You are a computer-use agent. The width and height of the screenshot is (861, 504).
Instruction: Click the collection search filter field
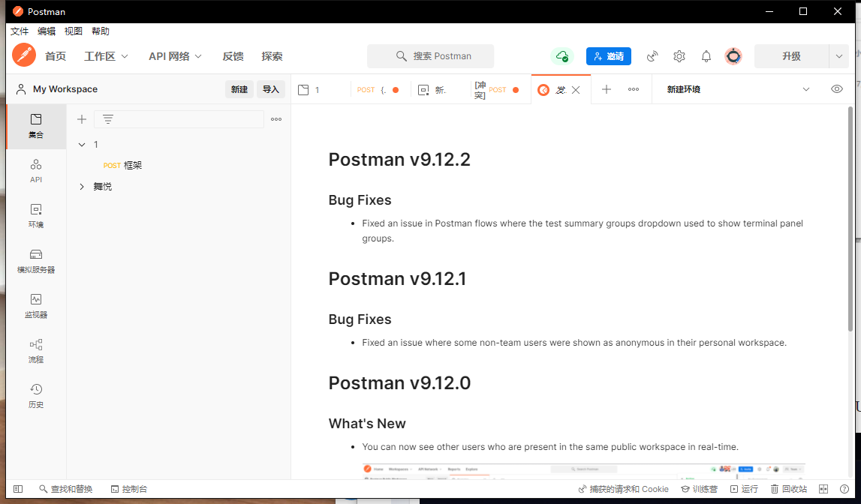[x=180, y=118]
